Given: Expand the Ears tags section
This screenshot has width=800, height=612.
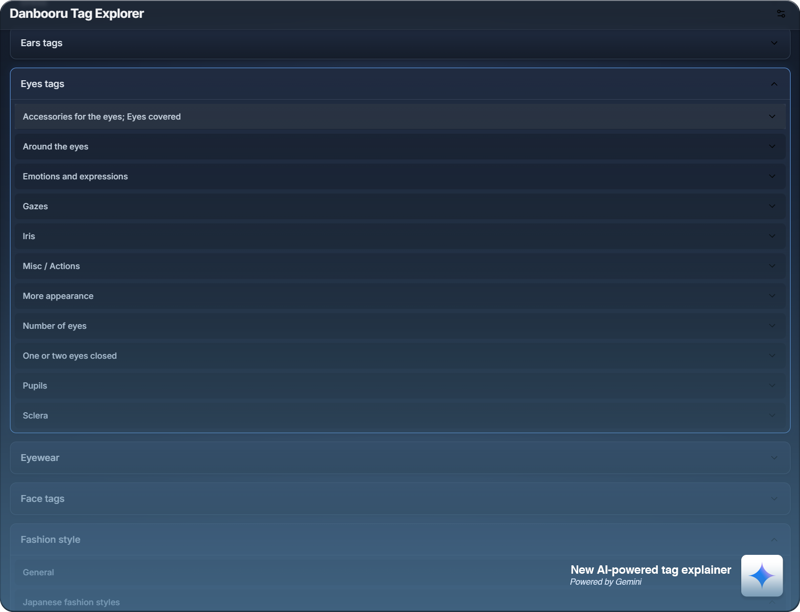Looking at the screenshot, I should (x=400, y=43).
